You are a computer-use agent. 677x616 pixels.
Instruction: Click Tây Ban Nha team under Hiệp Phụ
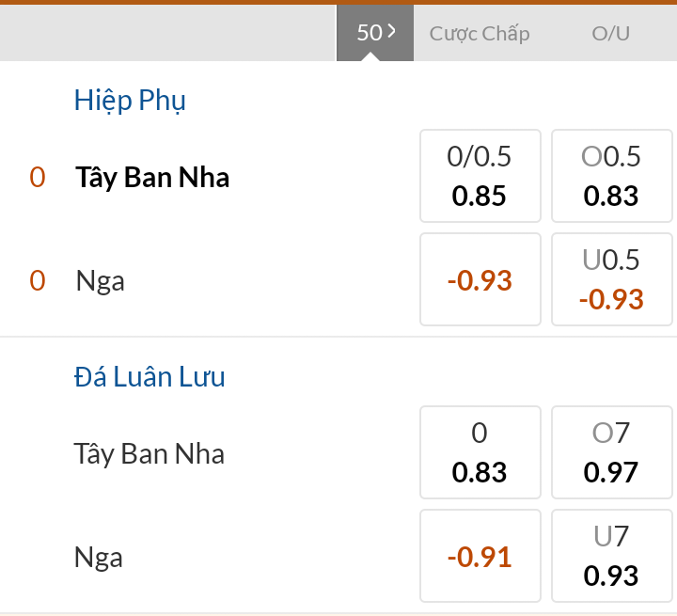click(152, 178)
